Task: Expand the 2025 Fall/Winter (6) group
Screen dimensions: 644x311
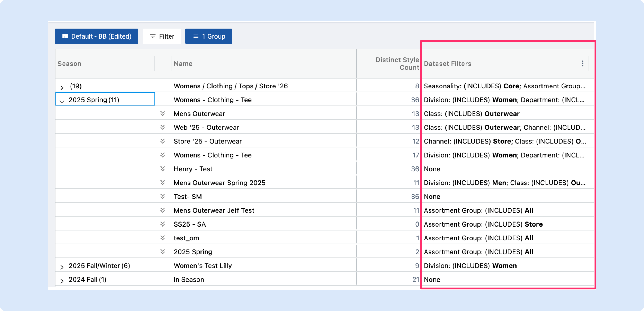Action: [62, 267]
